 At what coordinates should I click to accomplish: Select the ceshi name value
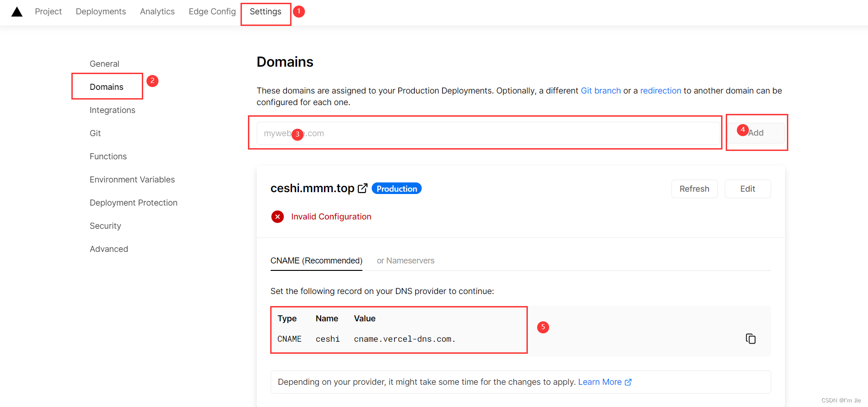(328, 339)
